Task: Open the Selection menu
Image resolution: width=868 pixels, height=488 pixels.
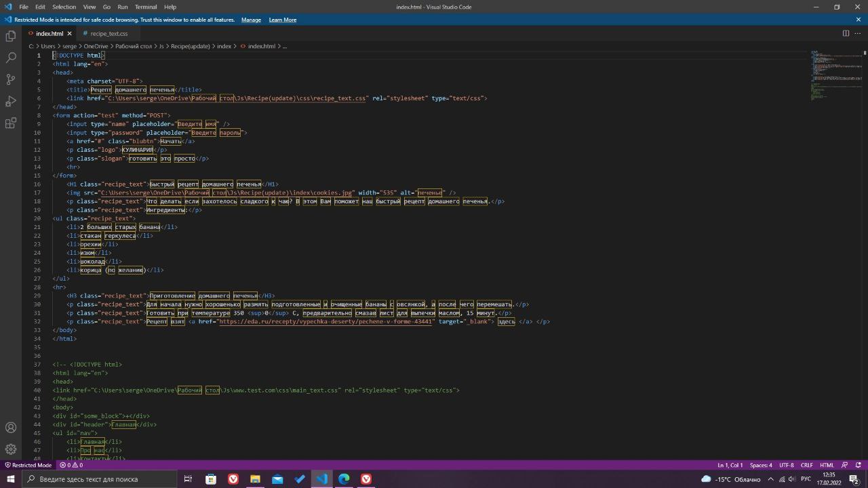Action: click(x=64, y=7)
